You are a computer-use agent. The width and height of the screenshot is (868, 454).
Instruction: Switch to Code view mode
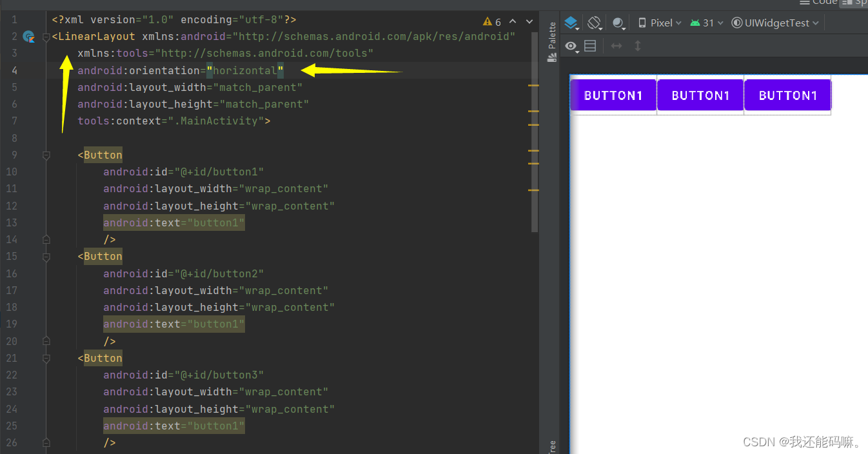pos(819,3)
